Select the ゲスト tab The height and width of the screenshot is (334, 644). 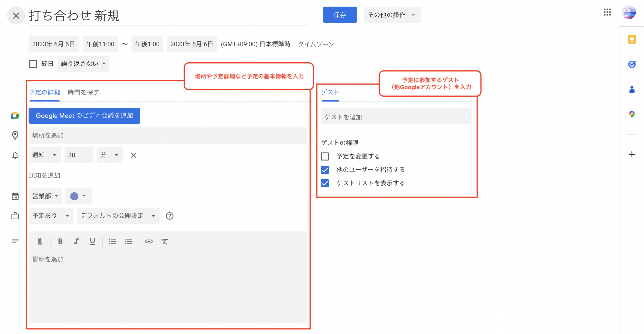pyautogui.click(x=330, y=92)
